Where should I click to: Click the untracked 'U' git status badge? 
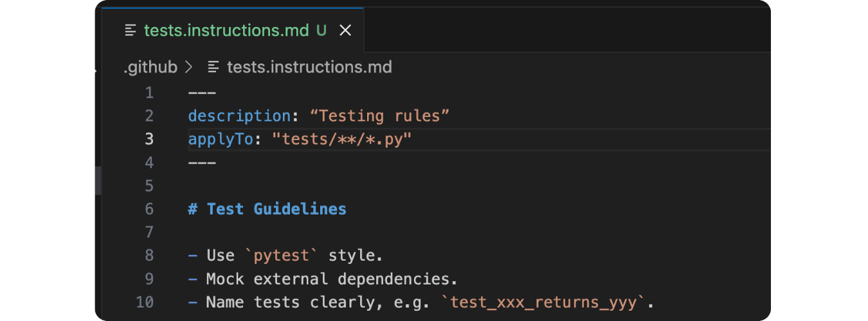tap(321, 31)
